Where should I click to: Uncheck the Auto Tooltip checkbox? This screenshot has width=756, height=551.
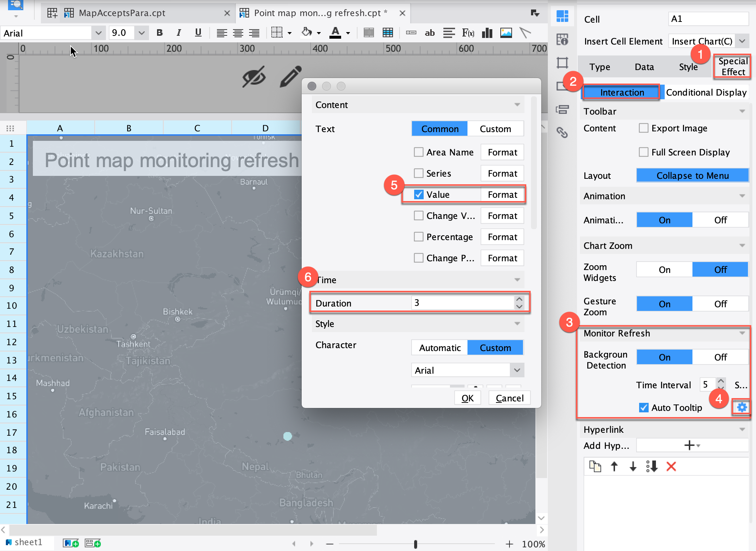(644, 408)
